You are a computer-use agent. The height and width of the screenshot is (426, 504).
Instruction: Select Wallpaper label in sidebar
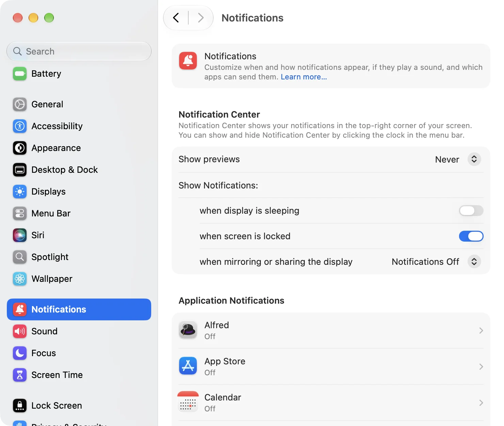(x=52, y=279)
